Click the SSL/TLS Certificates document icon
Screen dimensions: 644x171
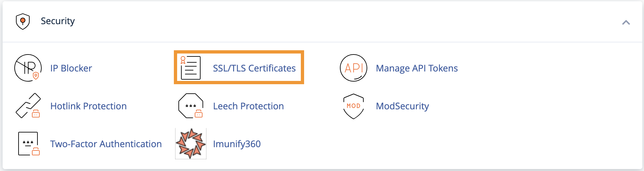tap(191, 68)
